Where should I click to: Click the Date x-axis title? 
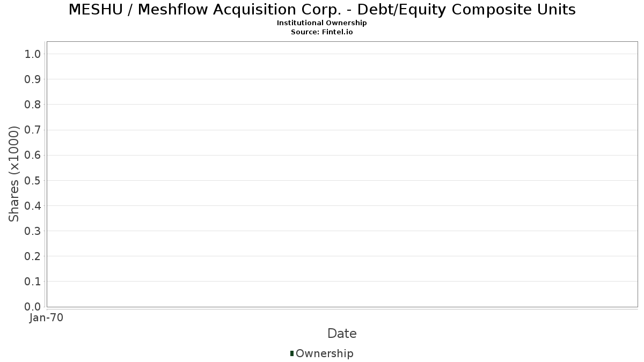[x=342, y=334]
